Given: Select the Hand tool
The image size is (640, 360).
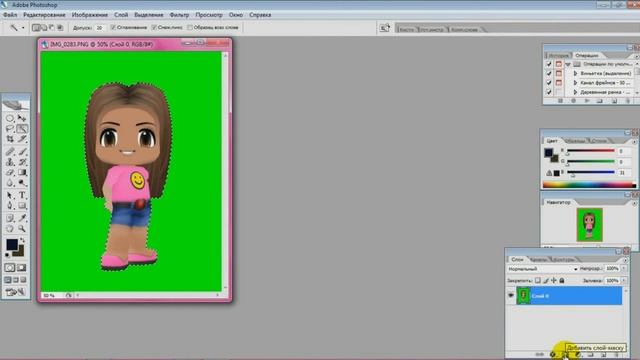Looking at the screenshot, I should 10,229.
